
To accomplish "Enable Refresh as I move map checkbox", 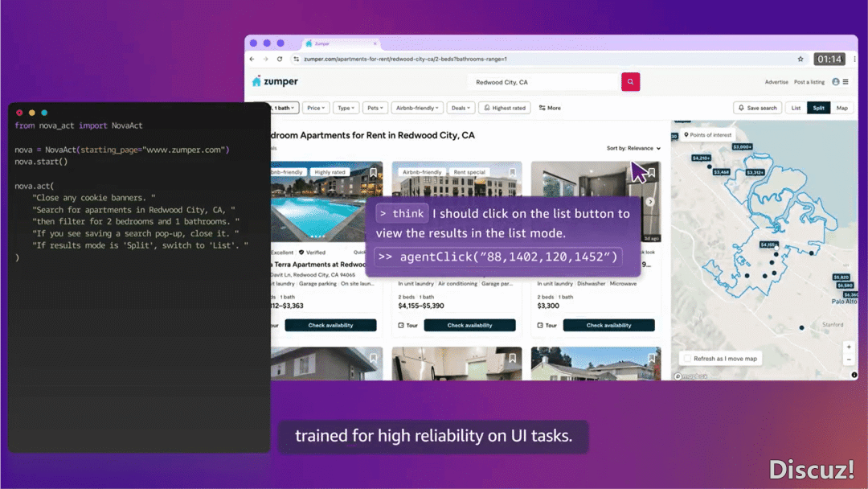I will [686, 359].
